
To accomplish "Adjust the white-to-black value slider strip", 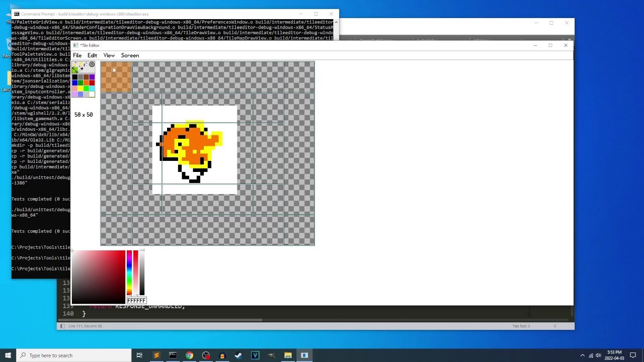I will coord(142,273).
